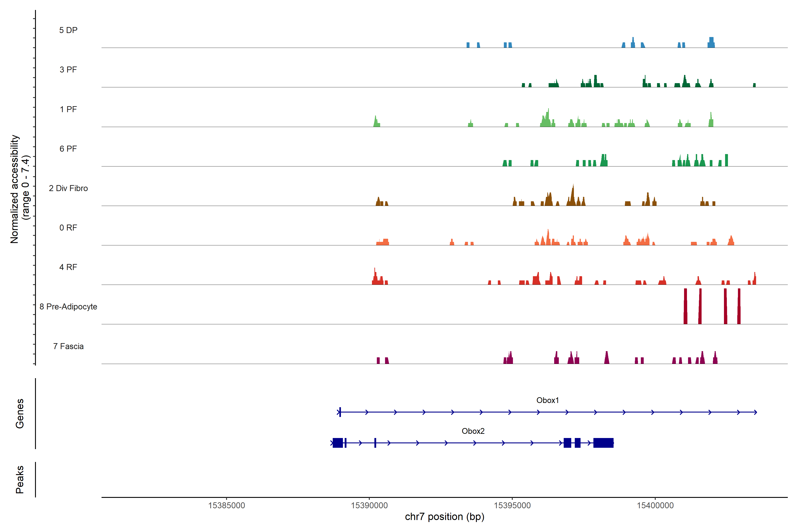This screenshot has width=798, height=532.
Task: Click the 15390000 axis tick label
Action: 369,505
